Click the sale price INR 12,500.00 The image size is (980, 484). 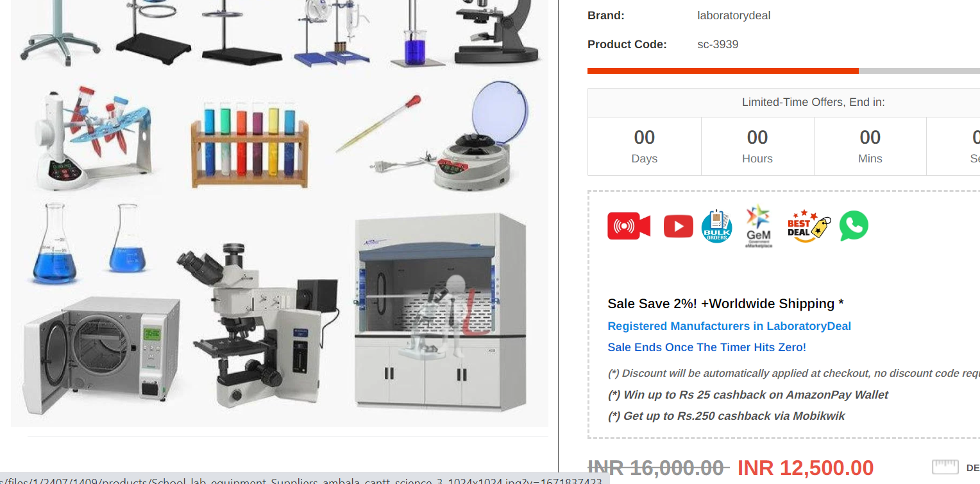(x=806, y=468)
